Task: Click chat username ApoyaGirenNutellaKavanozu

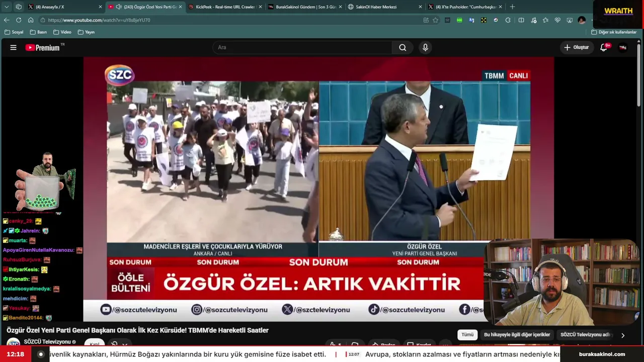Action: click(39, 250)
